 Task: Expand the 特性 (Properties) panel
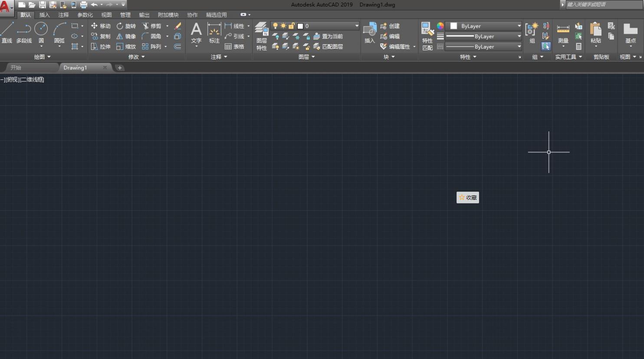coord(468,57)
